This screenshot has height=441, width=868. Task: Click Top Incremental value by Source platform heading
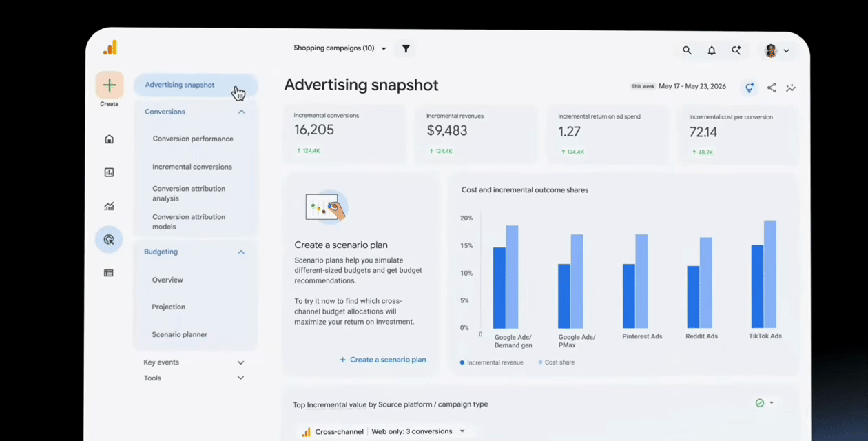click(x=391, y=404)
